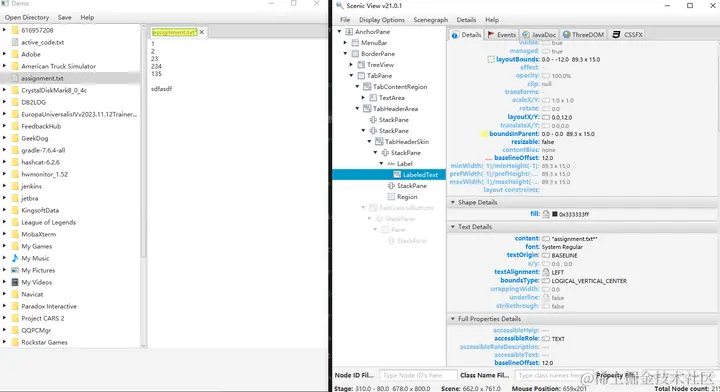Image resolution: width=720 pixels, height=392 pixels.
Task: Collapse the TabHeaderArea node
Action: pyautogui.click(x=357, y=109)
